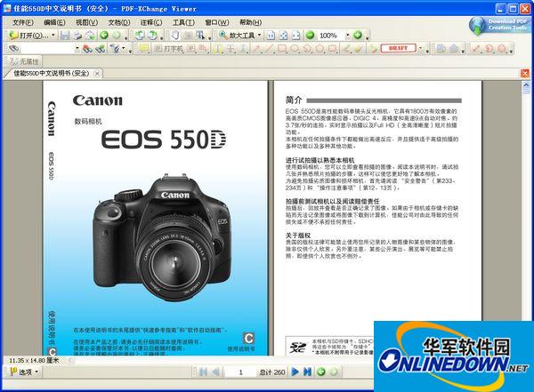Click the Fit Width icon
The image size is (534, 392).
pos(296,35)
